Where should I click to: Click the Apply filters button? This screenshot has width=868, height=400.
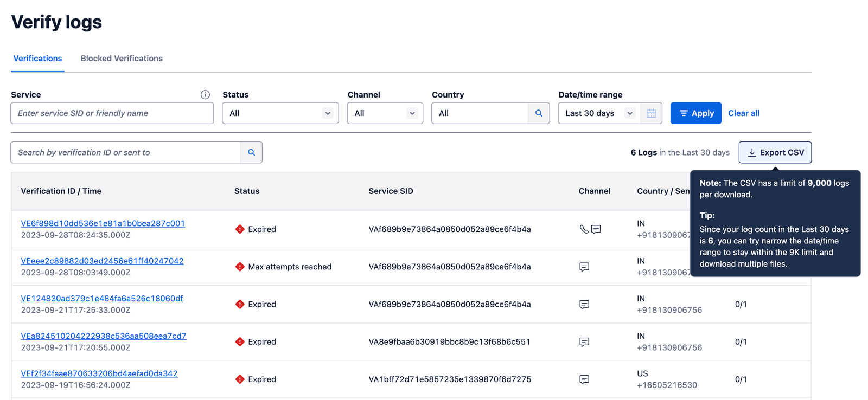pos(695,113)
